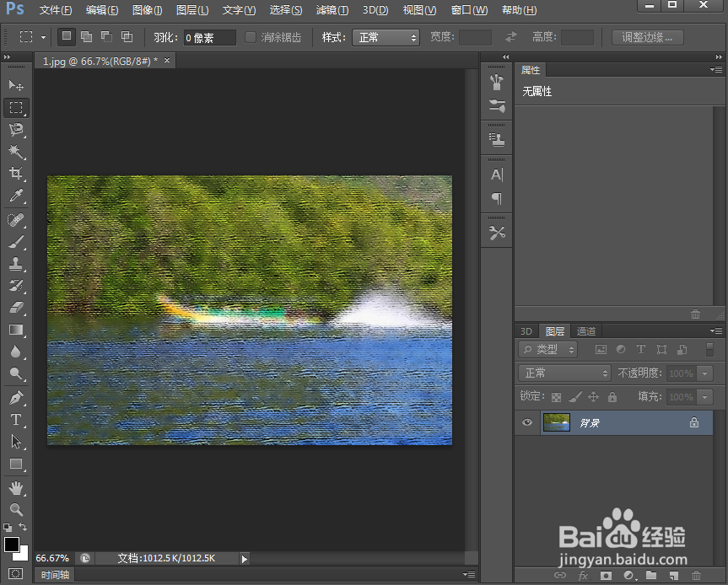Image resolution: width=728 pixels, height=585 pixels.
Task: Select the Rectangle shape tool
Action: pos(16,464)
